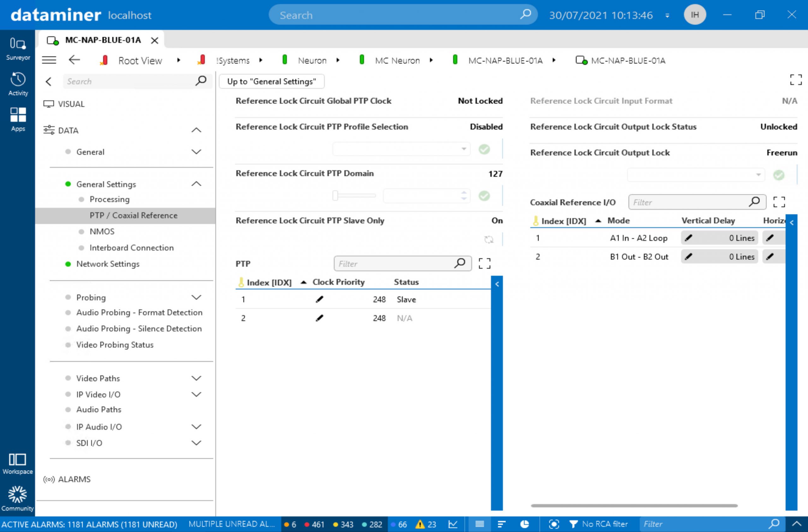Expand the page to full screen, top right

796,80
